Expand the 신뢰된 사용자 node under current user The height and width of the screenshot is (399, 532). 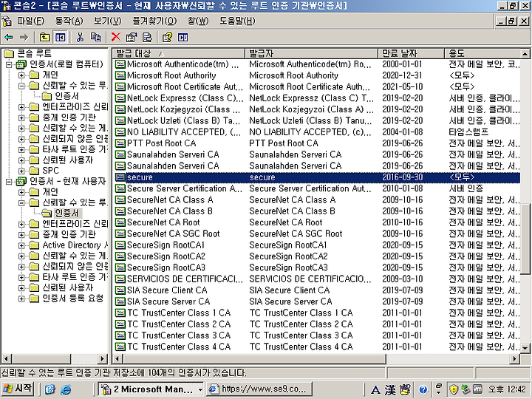[21, 288]
